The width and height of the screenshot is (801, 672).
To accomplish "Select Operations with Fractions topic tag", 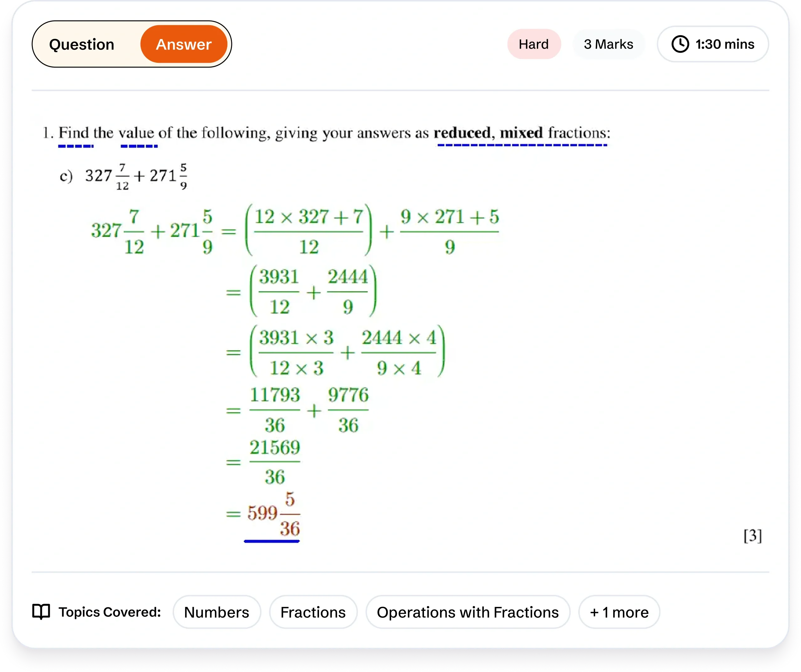I will pyautogui.click(x=467, y=612).
